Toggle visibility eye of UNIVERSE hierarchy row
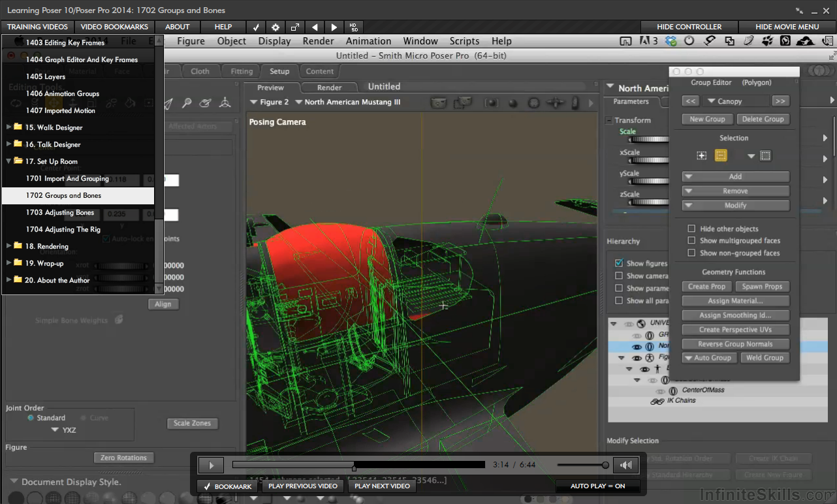 click(x=629, y=324)
